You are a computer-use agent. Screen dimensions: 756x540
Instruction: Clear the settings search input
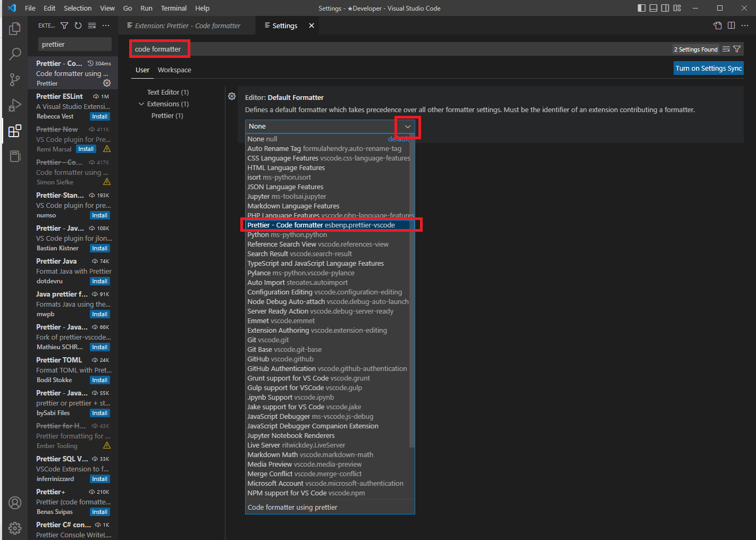tap(726, 49)
